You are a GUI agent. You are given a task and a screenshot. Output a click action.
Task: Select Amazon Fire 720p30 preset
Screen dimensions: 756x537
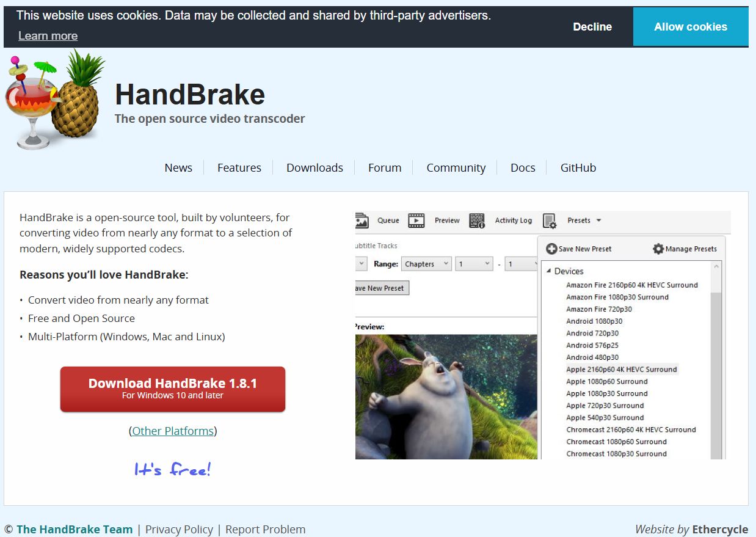tap(599, 309)
